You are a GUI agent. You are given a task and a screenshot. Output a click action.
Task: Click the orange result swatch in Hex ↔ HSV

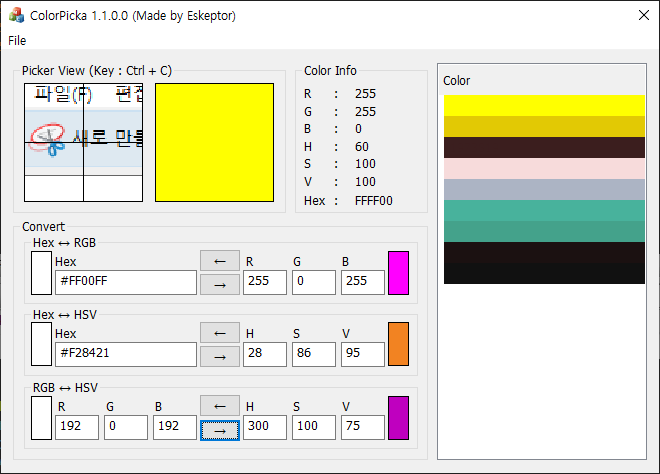(398, 344)
